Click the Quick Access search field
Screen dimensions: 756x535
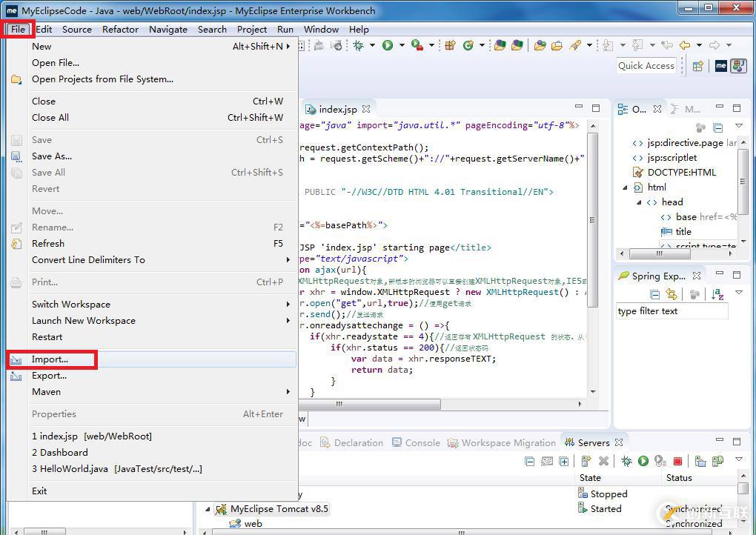(646, 66)
